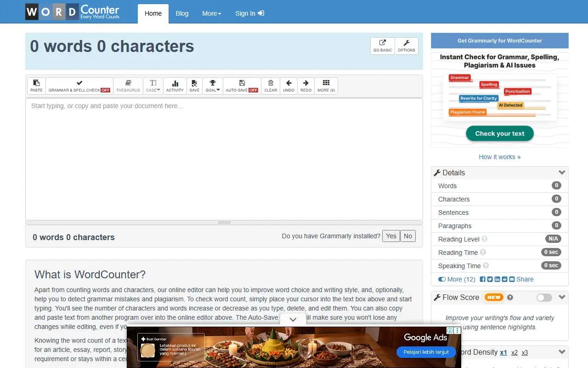The width and height of the screenshot is (588, 368).
Task: Share via email envelope icon
Action: pos(512,279)
